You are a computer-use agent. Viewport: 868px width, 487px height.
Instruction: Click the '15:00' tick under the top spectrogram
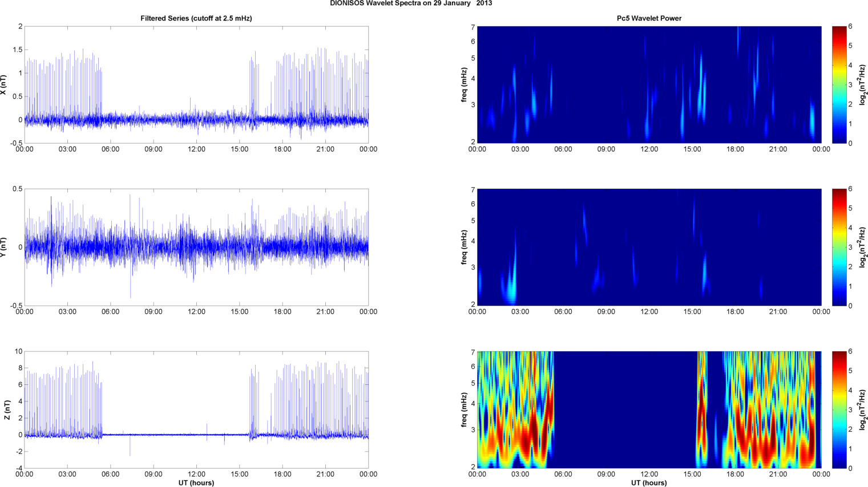[x=692, y=149]
